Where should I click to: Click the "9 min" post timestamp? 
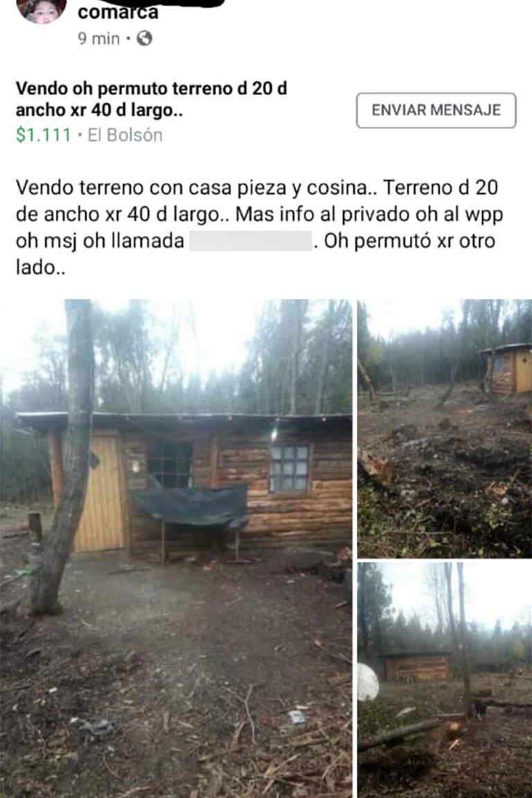tap(98, 39)
